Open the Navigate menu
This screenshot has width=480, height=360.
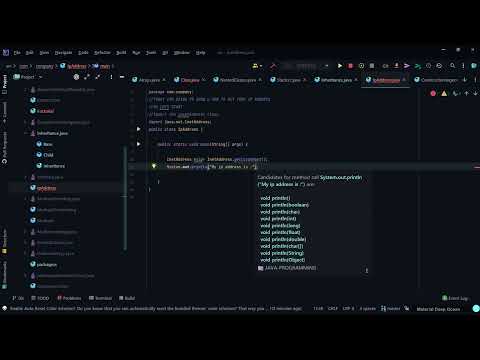pos(63,53)
